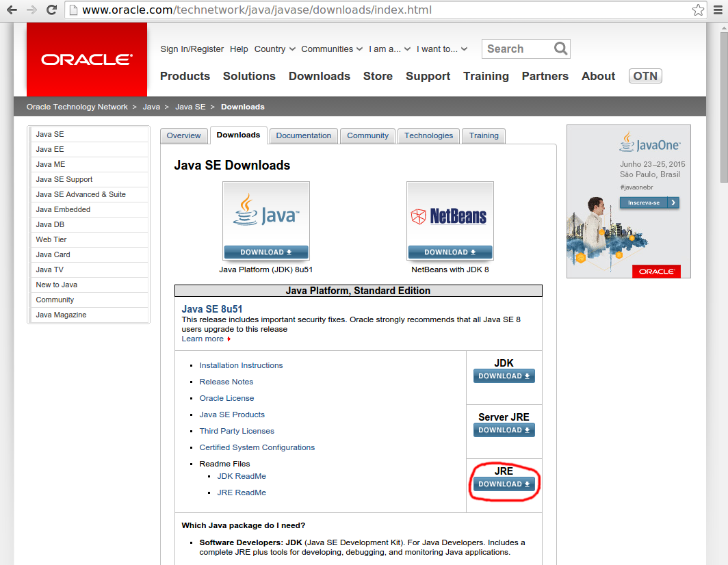Reload the page with the refresh icon

pos(51,10)
